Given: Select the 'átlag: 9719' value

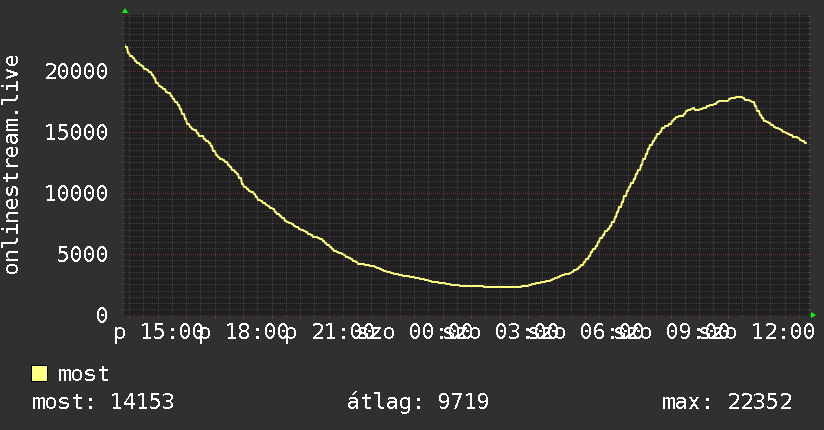Looking at the screenshot, I should click(x=418, y=402).
